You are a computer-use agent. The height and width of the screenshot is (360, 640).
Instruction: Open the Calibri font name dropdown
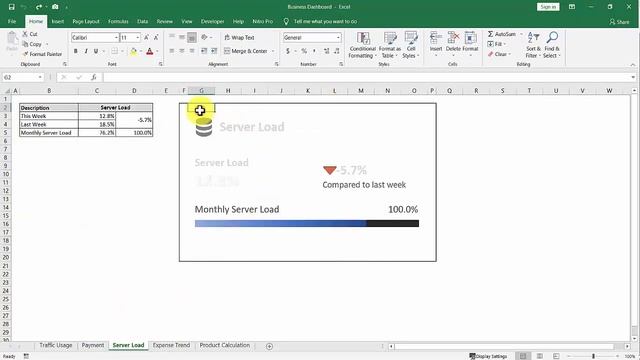pyautogui.click(x=116, y=38)
